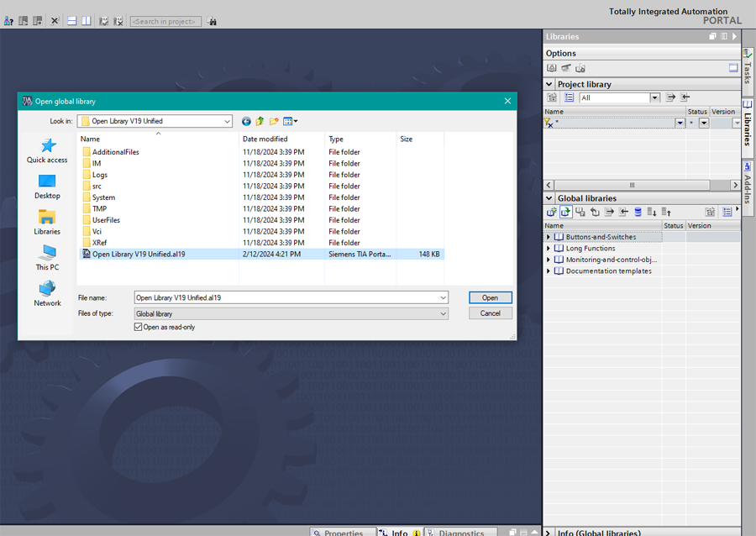Image resolution: width=756 pixels, height=536 pixels.
Task: Click export arrow icon in Project library toolbar
Action: [x=670, y=97]
